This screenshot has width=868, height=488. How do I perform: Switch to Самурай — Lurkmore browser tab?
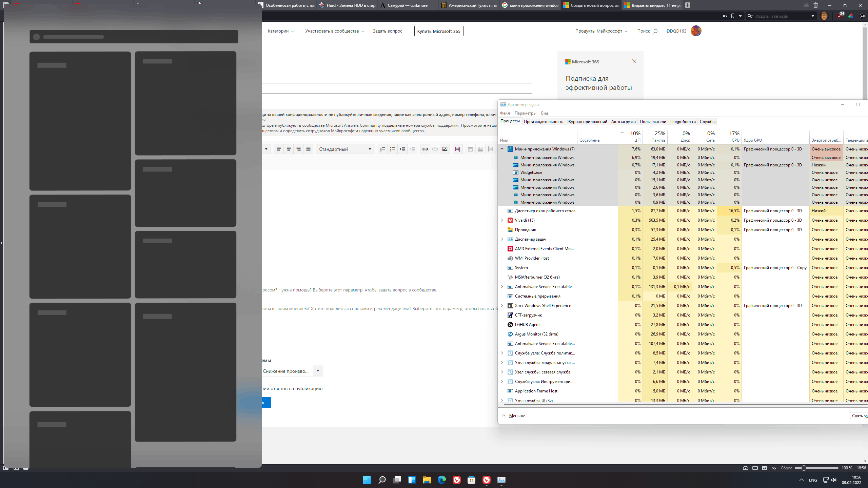[407, 5]
